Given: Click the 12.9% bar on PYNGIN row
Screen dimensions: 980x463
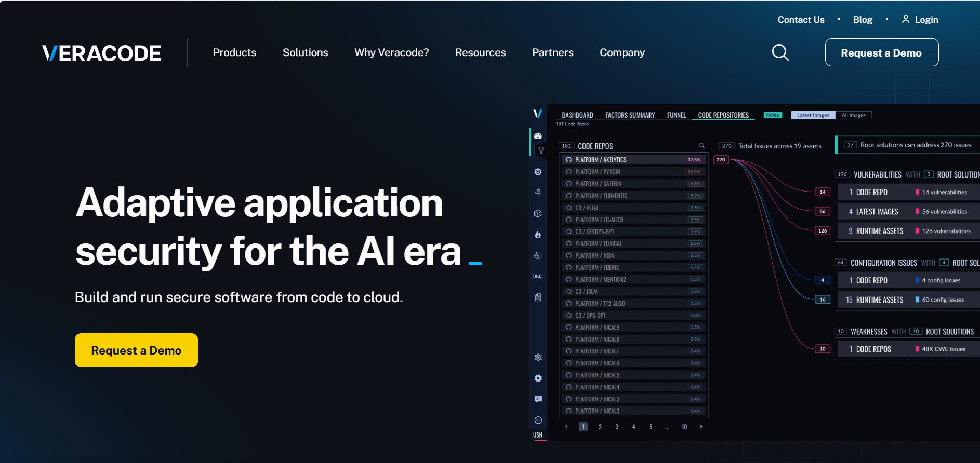Looking at the screenshot, I should pyautogui.click(x=694, y=172).
